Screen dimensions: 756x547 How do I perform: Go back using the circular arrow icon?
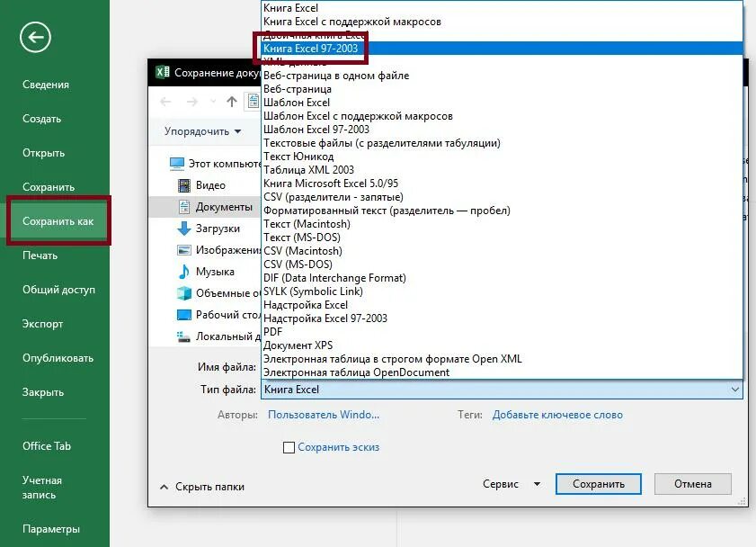[35, 37]
